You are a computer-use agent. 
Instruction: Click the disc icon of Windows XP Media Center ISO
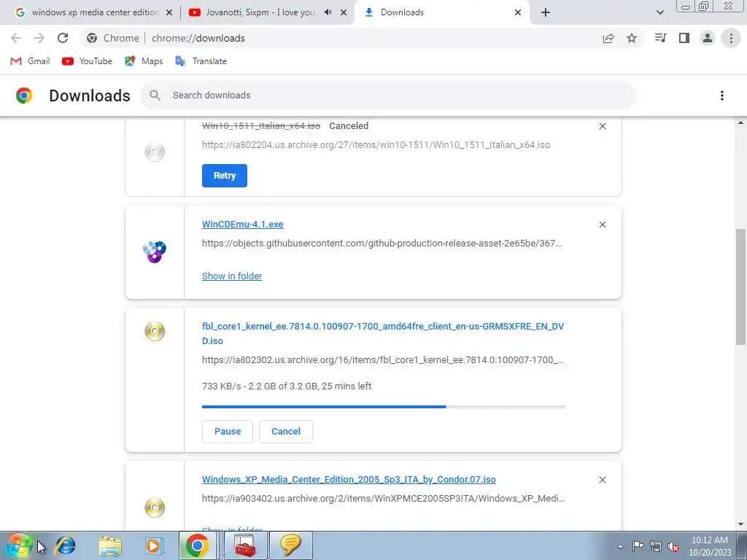coord(155,507)
